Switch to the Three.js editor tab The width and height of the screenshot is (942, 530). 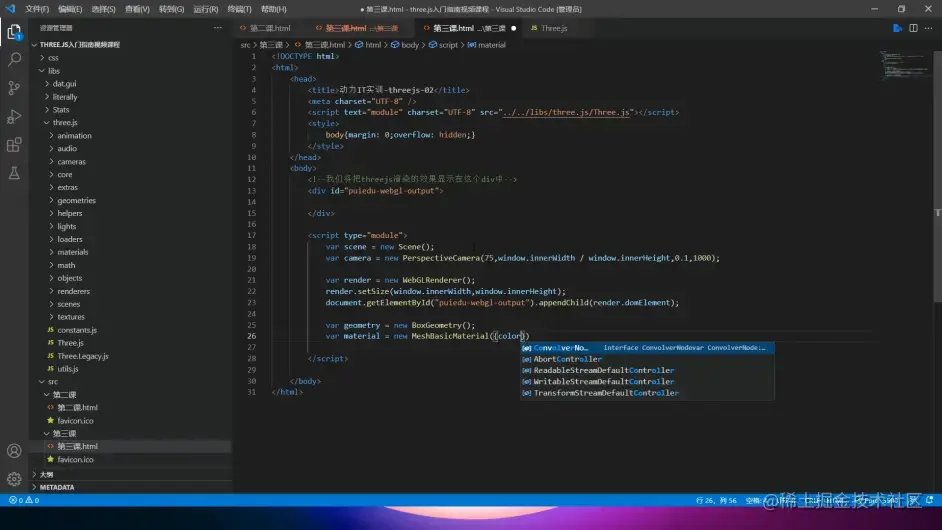click(553, 28)
